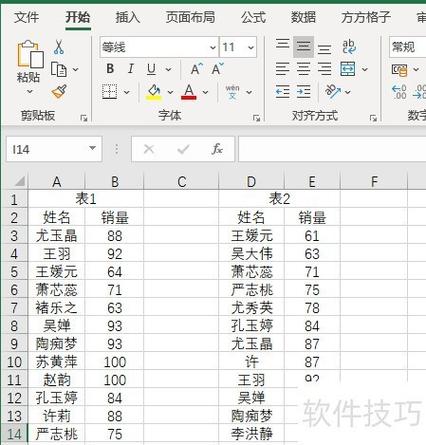The height and width of the screenshot is (445, 426).
Task: Expand text orientation dropdown arrow
Action: click(348, 92)
